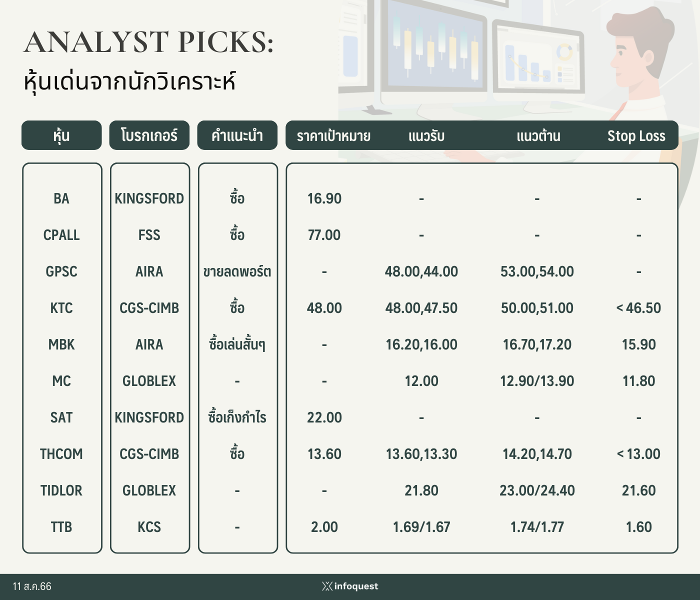Image resolution: width=700 pixels, height=600 pixels.
Task: Click the ซื้อเก็งกำไร recommendation for SAT
Action: [237, 417]
